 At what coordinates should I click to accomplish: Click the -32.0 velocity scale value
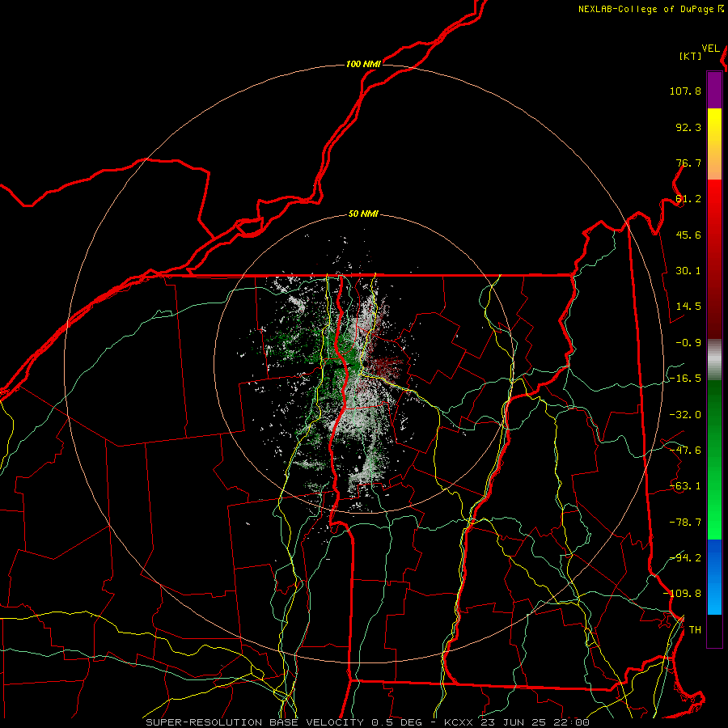click(x=685, y=415)
